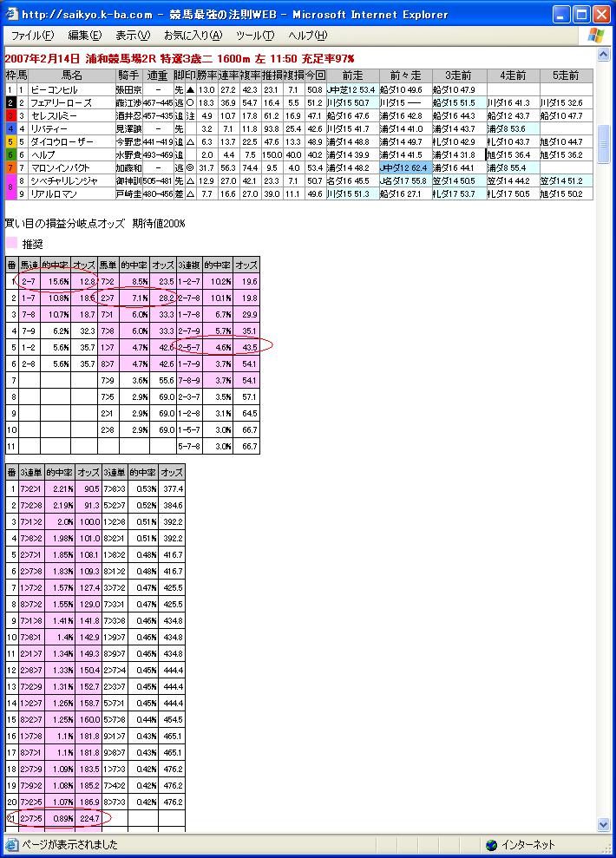Click the 5走前 column header

pyautogui.click(x=567, y=75)
